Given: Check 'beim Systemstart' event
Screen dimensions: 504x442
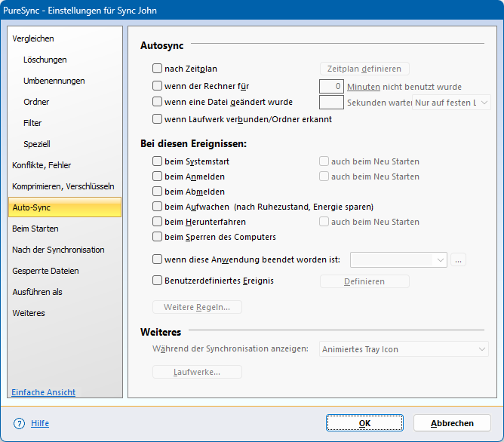Looking at the screenshot, I should click(x=157, y=161).
